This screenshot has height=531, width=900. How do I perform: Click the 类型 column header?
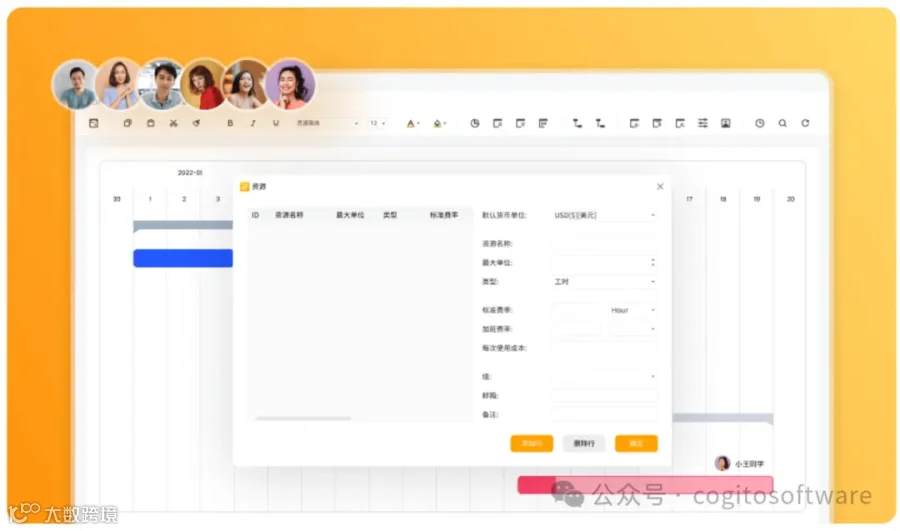pyautogui.click(x=390, y=215)
